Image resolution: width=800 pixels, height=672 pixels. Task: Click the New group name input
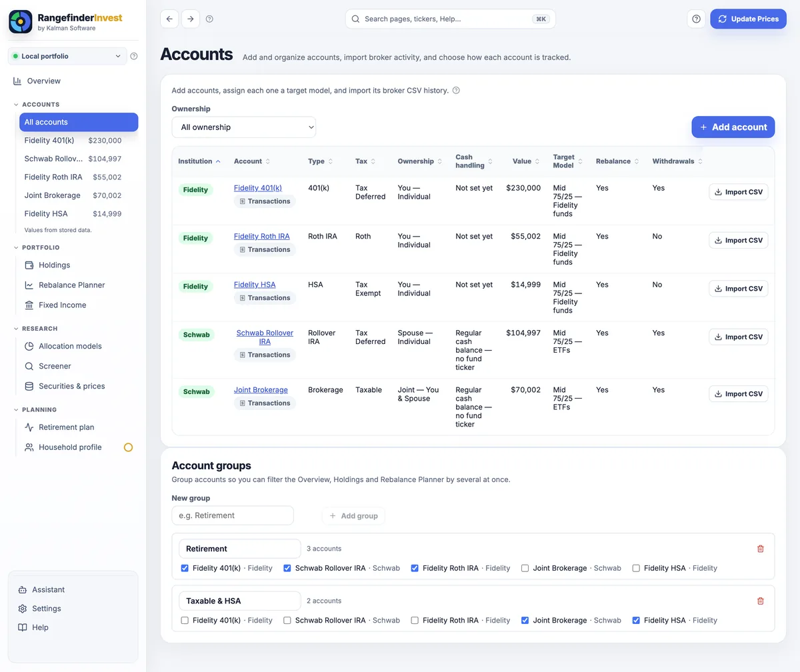233,515
